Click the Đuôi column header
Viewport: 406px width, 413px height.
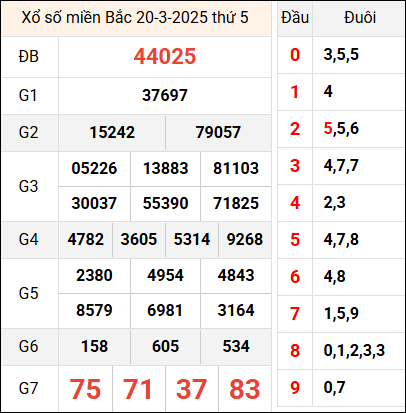pyautogui.click(x=360, y=18)
